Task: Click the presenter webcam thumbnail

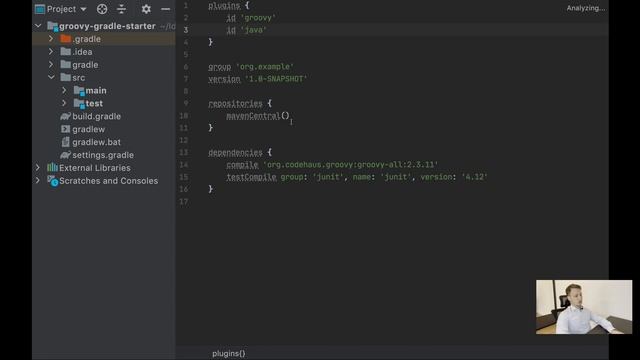Action: pos(584,307)
